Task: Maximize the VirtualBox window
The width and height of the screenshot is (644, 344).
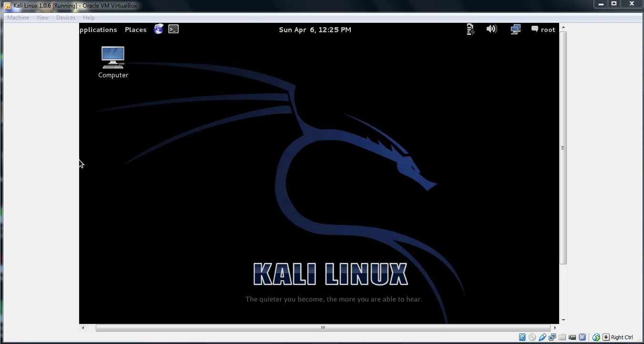Action: (614, 4)
